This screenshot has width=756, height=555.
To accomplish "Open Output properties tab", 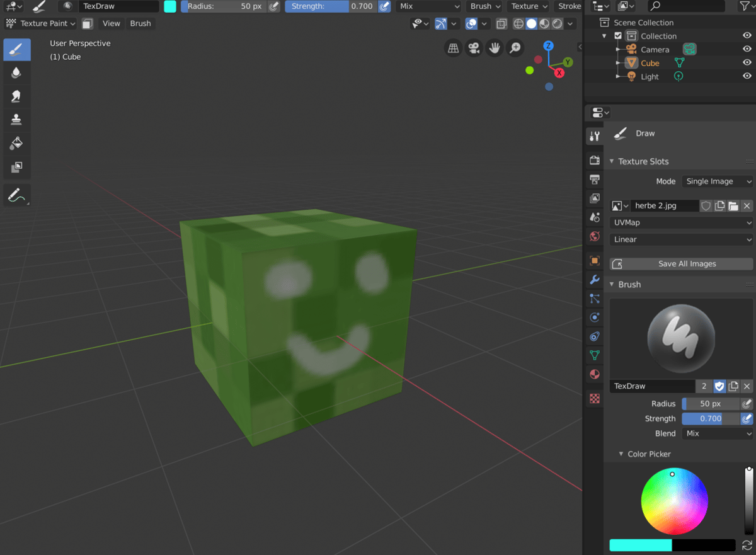I will click(x=594, y=180).
